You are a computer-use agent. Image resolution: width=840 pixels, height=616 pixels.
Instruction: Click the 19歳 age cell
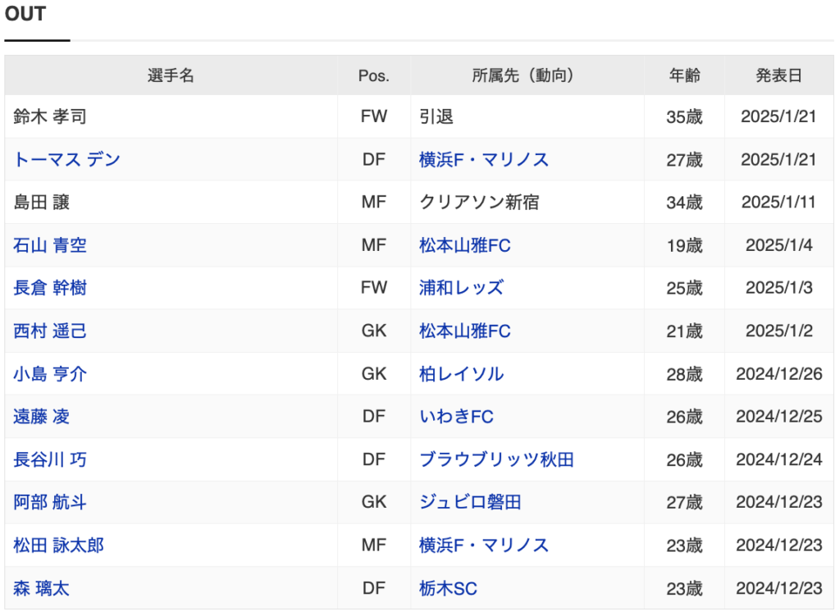click(x=684, y=245)
